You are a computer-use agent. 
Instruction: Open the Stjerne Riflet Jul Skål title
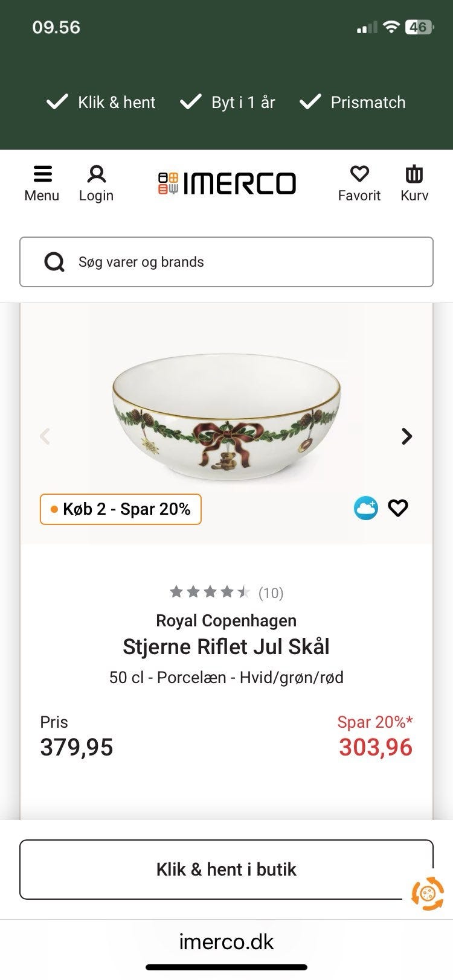tap(226, 647)
